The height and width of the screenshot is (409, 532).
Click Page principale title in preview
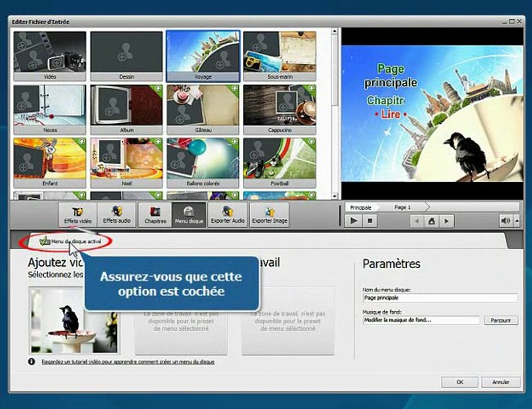(x=390, y=76)
